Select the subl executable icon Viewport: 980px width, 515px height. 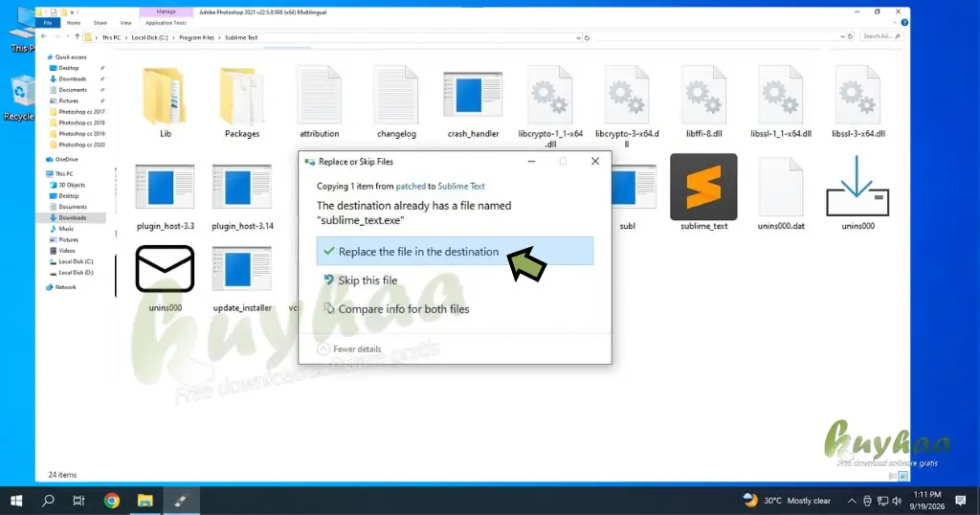pos(635,188)
